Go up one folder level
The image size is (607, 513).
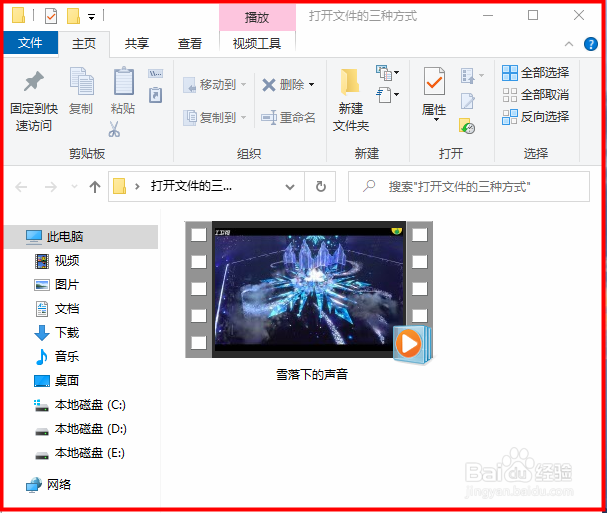(95, 187)
